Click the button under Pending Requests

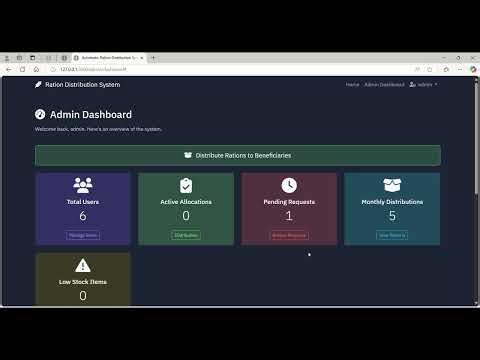[289, 235]
